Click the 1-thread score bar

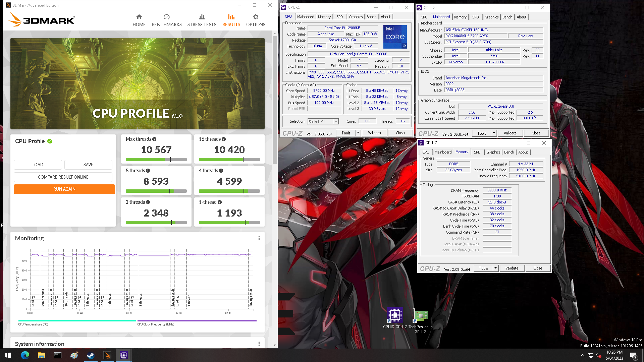tap(229, 223)
